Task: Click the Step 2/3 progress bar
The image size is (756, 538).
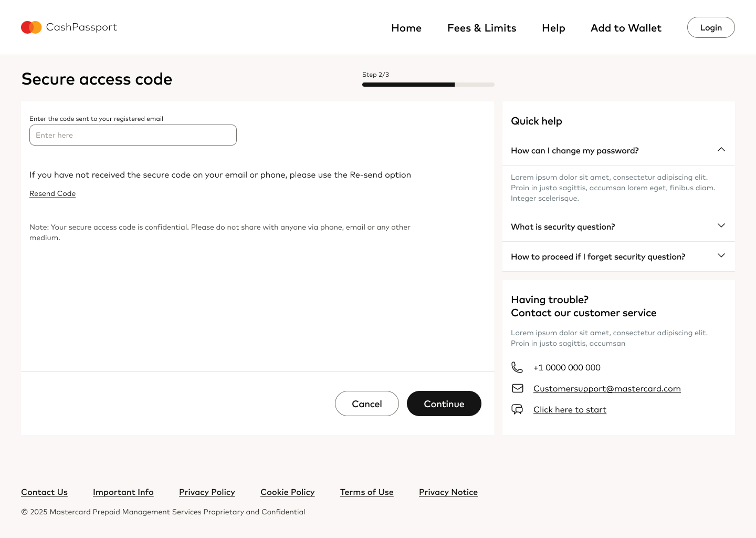Action: (x=428, y=85)
